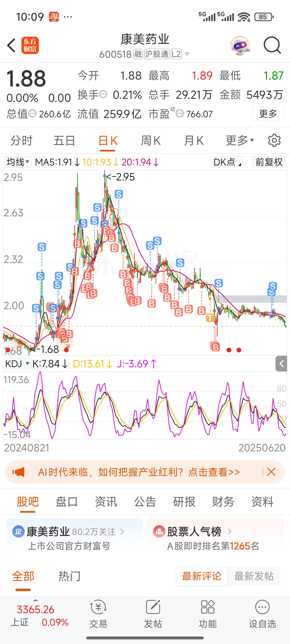Open chart settings gear icon
Screen dimensions: 290x644
tap(274, 141)
